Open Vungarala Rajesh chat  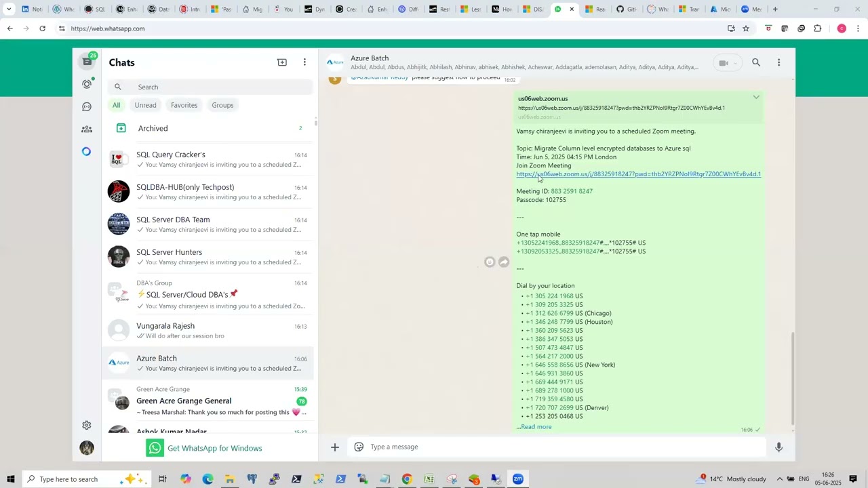(208, 331)
